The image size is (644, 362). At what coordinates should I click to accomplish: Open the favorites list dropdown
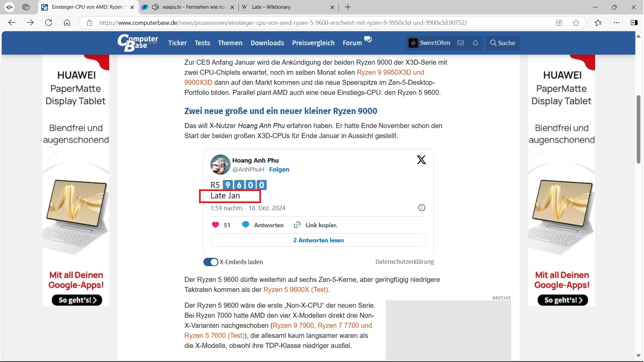(x=598, y=23)
